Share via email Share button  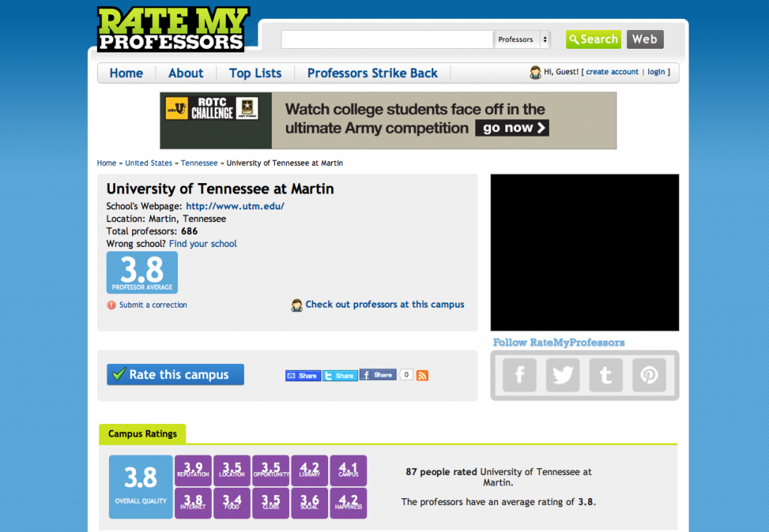tap(303, 376)
